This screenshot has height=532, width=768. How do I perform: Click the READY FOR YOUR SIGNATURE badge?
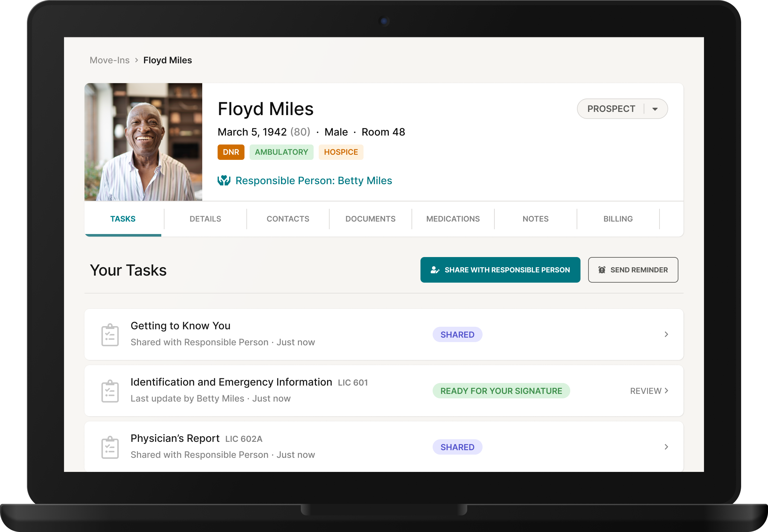(501, 391)
